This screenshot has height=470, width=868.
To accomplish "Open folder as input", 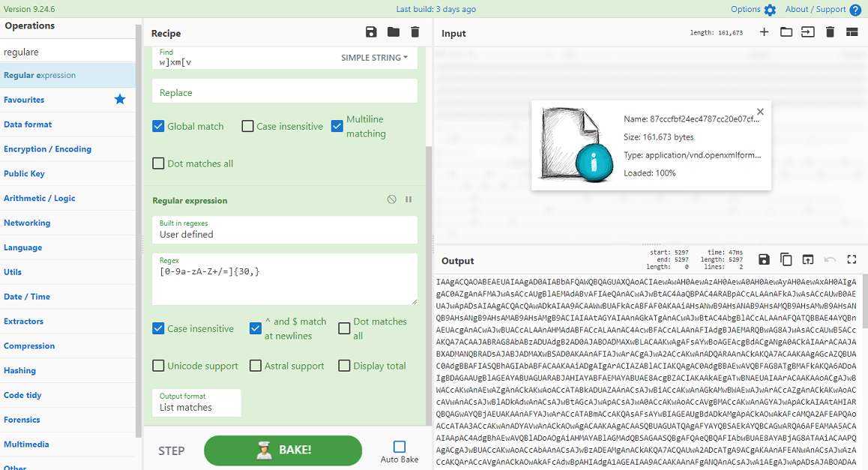I will tap(786, 32).
